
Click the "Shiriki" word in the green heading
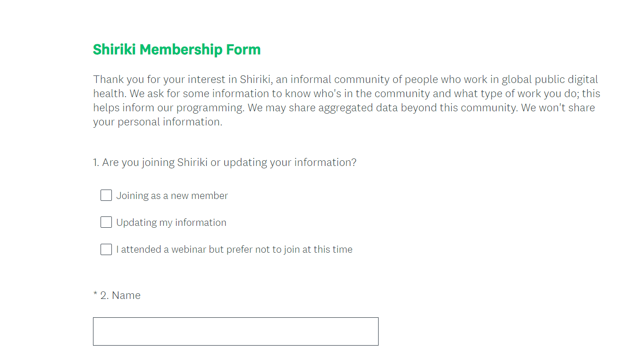pyautogui.click(x=114, y=50)
